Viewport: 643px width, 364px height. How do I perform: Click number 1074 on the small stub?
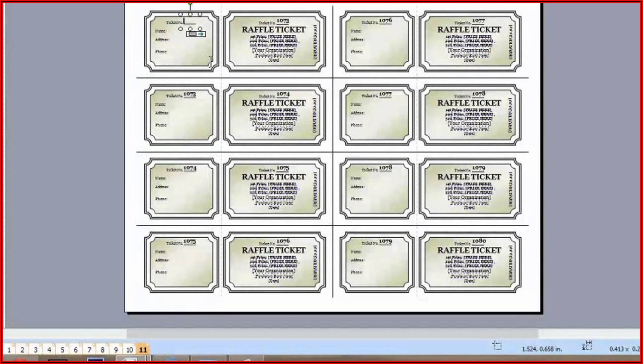(190, 168)
